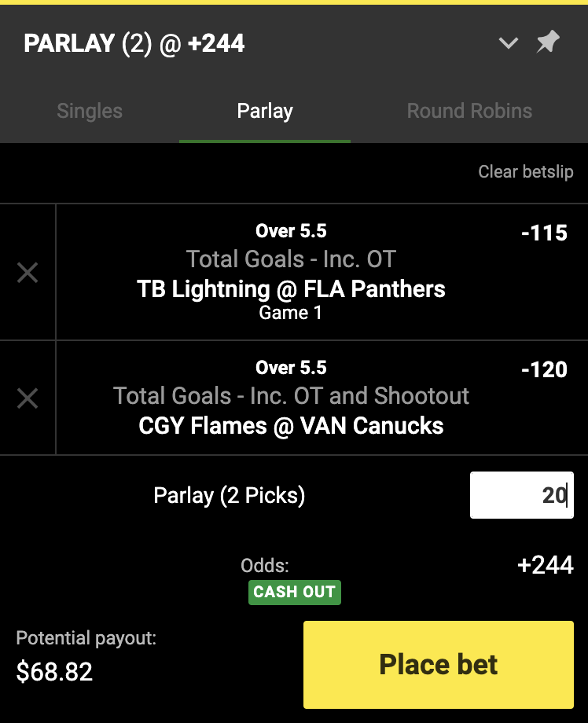Click the $68.82 potential payout amount

[54, 671]
